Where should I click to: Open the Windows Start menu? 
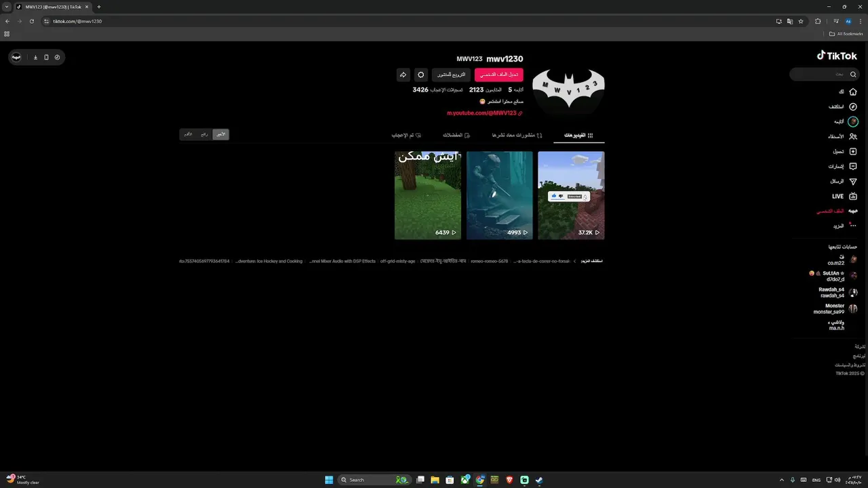click(x=329, y=480)
